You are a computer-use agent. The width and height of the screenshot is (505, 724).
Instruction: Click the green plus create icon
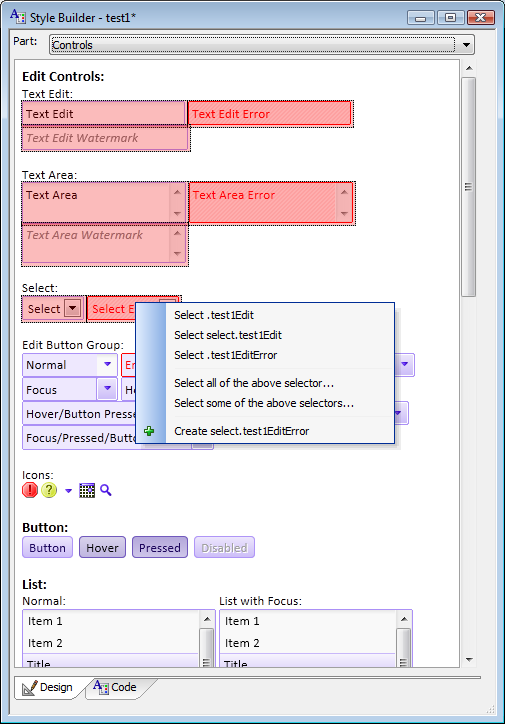tap(149, 431)
